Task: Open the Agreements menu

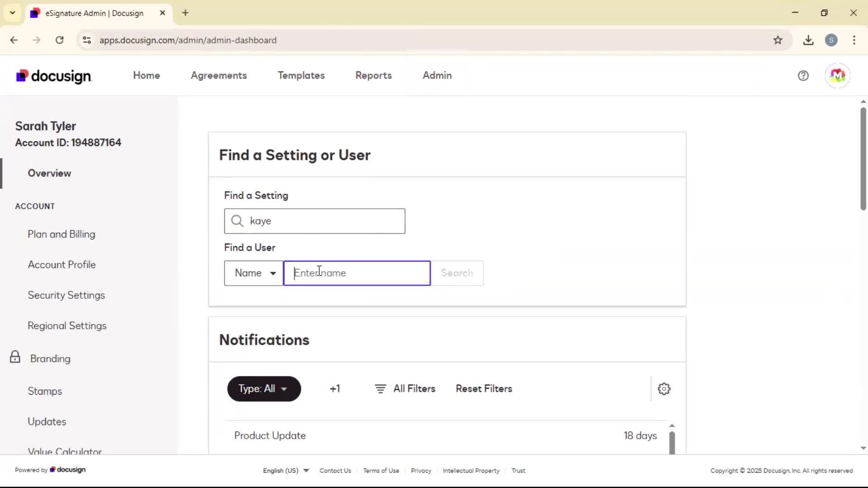Action: pos(219,75)
